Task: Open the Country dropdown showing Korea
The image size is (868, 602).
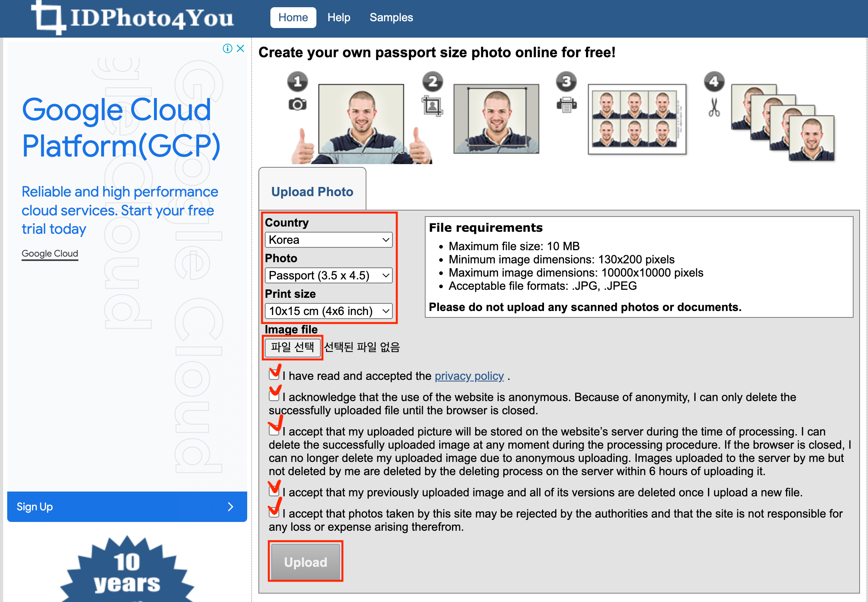Action: point(328,240)
